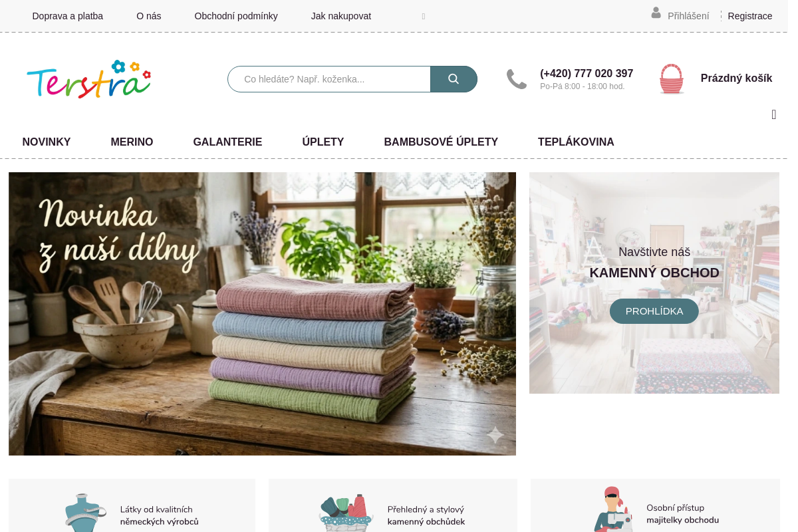The width and height of the screenshot is (798, 532).
Task: Expand hidden top navigation links
Action: 424,16
